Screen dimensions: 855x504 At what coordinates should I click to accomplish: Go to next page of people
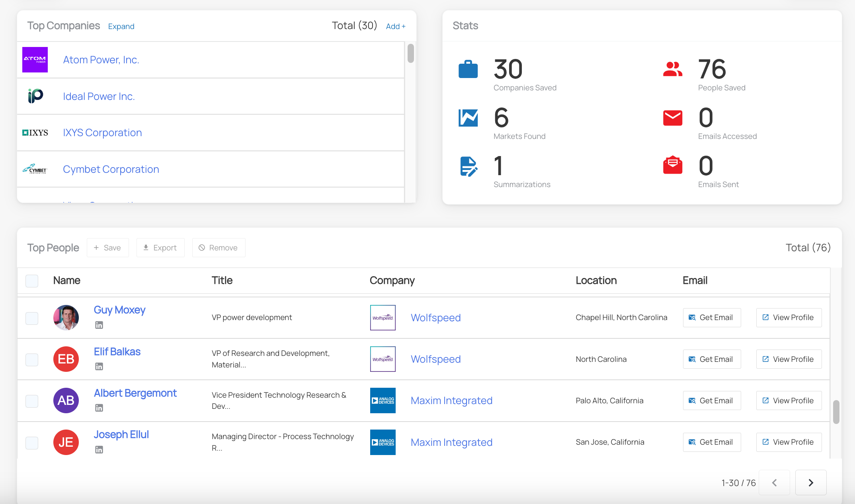(810, 483)
